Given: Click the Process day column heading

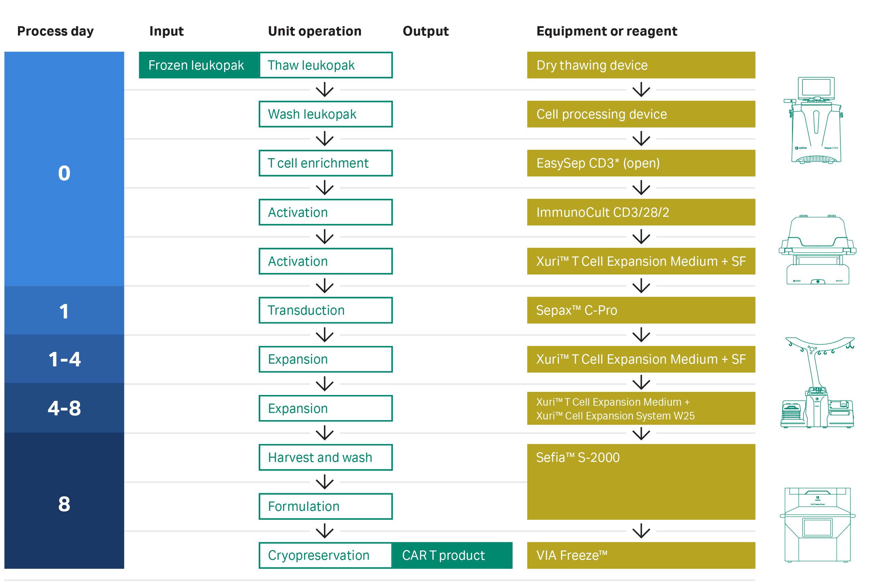Looking at the screenshot, I should click(x=55, y=31).
